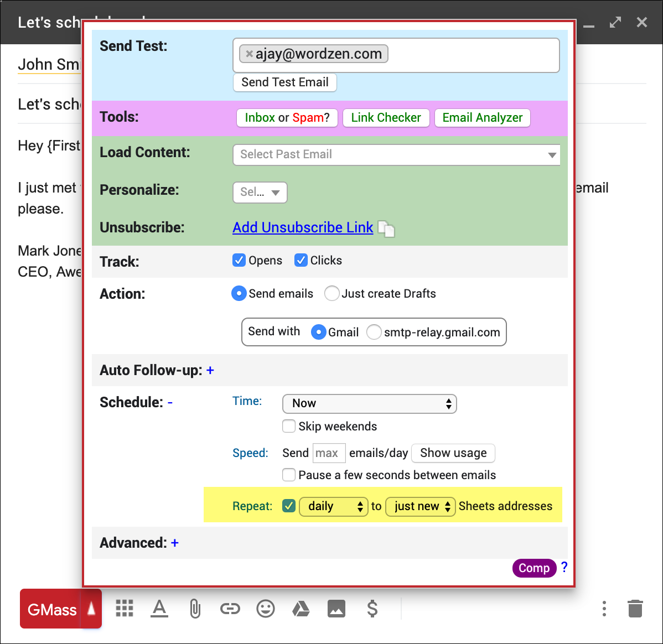Insert files using Google Drive icon
Screen dimensions: 663x644
[x=301, y=609]
